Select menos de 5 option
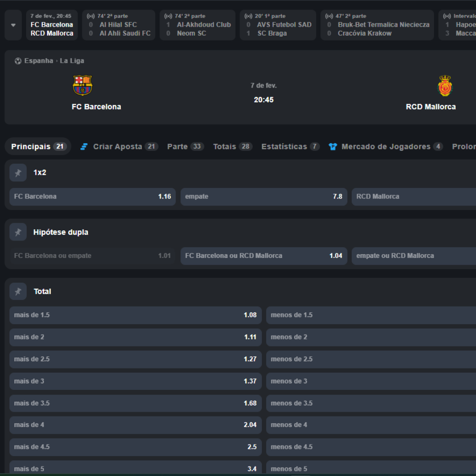Image resolution: width=476 pixels, height=476 pixels. pyautogui.click(x=371, y=468)
